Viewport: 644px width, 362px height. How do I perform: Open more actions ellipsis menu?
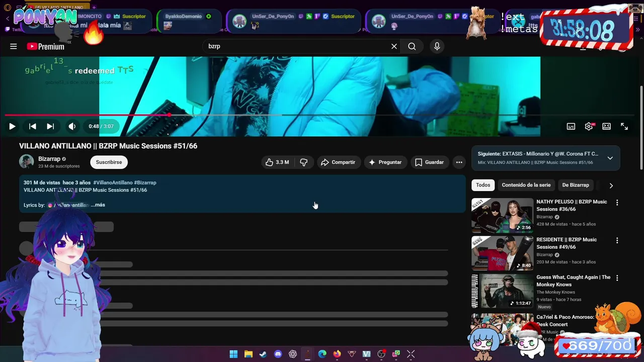coord(459,162)
